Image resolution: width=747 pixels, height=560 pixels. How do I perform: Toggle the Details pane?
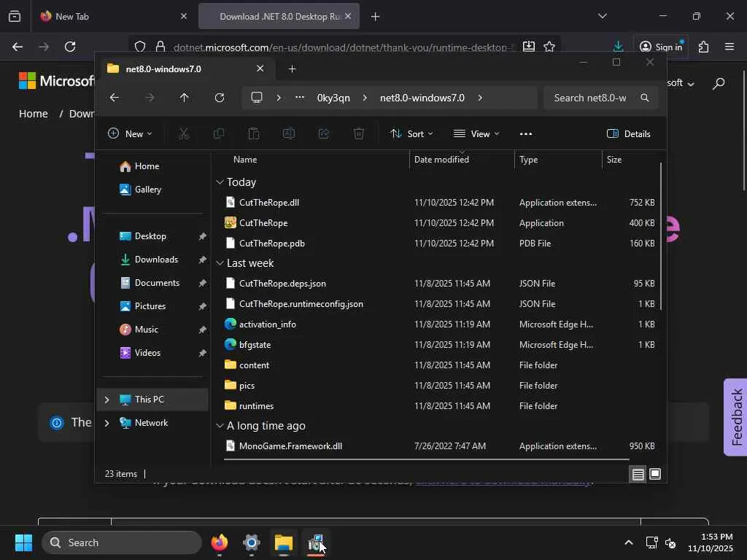point(629,134)
